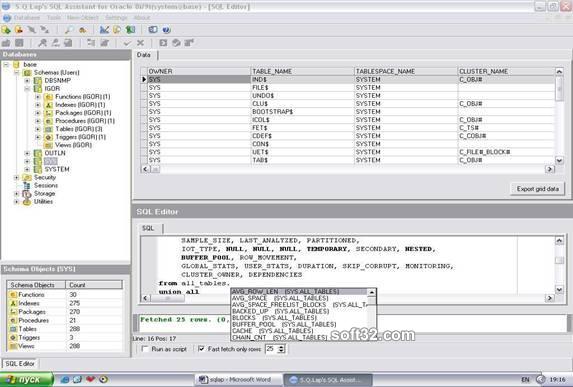Click the Sessions icon in the Databases tree
Image resolution: width=573 pixels, height=387 pixels.
[27, 186]
